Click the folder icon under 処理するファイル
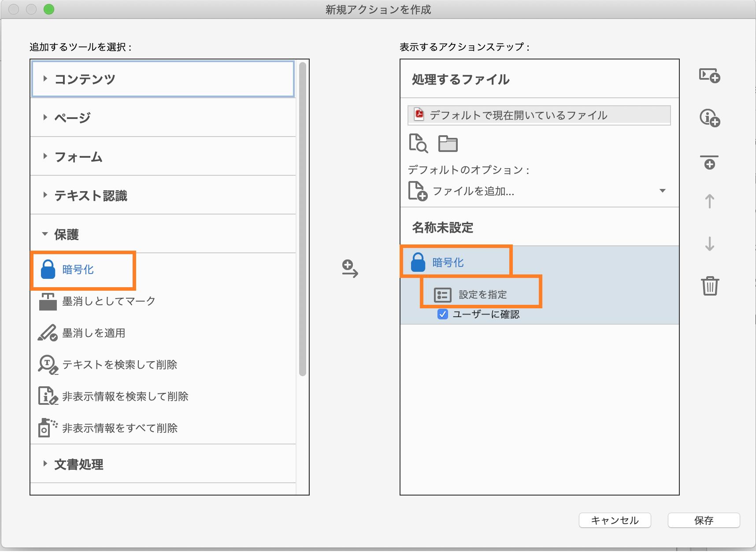The height and width of the screenshot is (555, 756). coord(448,143)
